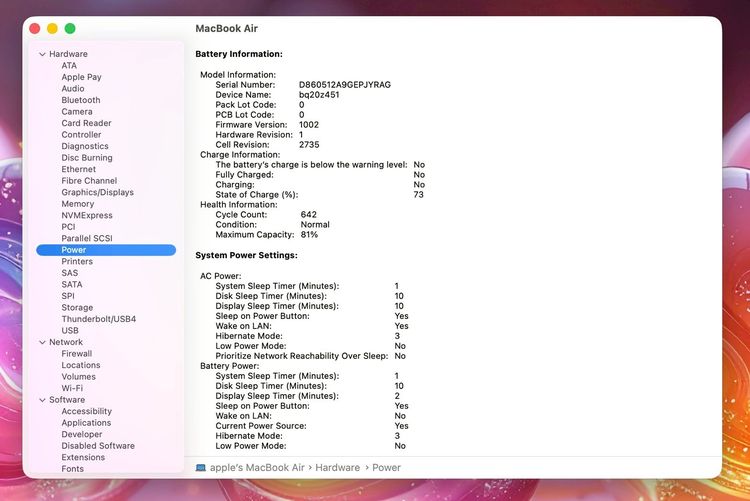Screen dimensions: 750x501
Task: Select the Network section heading
Action: 66,342
